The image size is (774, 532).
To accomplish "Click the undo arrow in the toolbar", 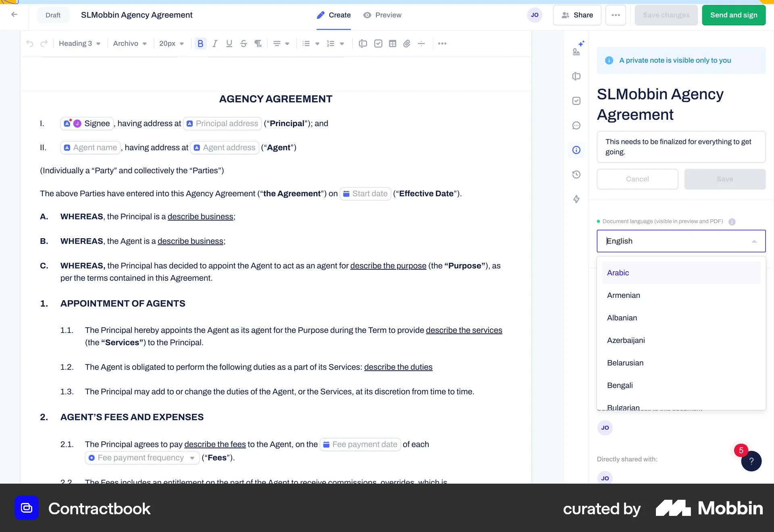I will (x=30, y=44).
